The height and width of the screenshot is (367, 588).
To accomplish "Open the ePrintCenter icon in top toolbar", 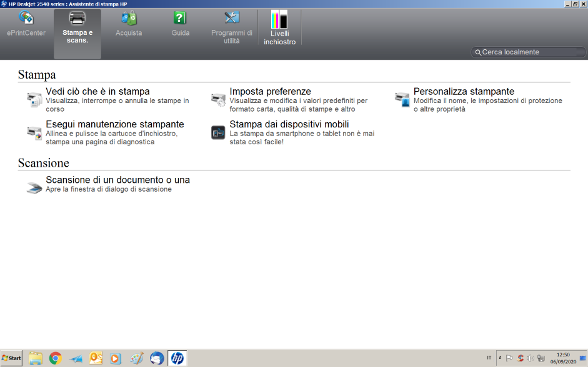I will coord(26,19).
